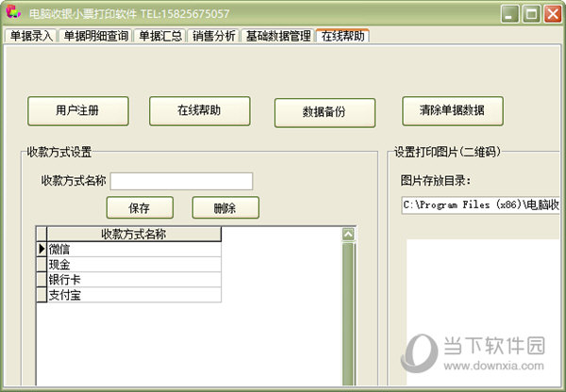Click the current-row arrow marker beside 微信
The image size is (566, 392).
click(42, 249)
